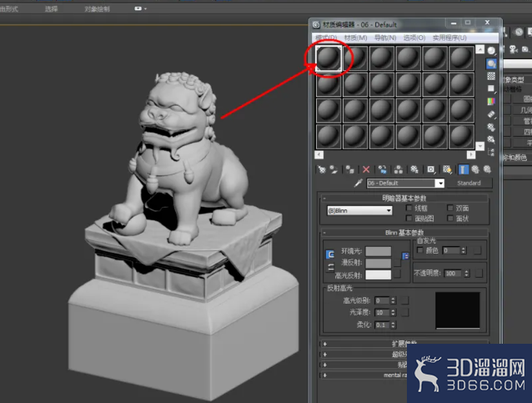Viewport: 532px width, 403px height.
Task: Collapse the 明暗器基本参数 rollout
Action: point(404,198)
